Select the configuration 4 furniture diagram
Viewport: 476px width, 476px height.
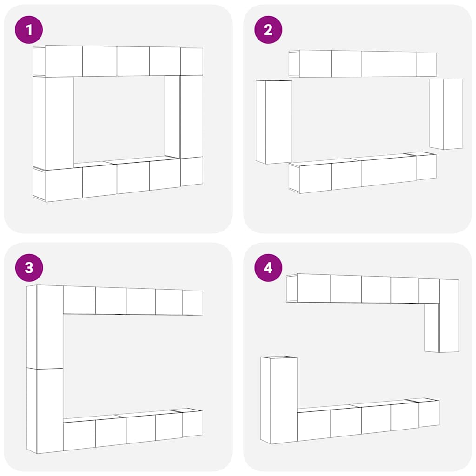360,358
